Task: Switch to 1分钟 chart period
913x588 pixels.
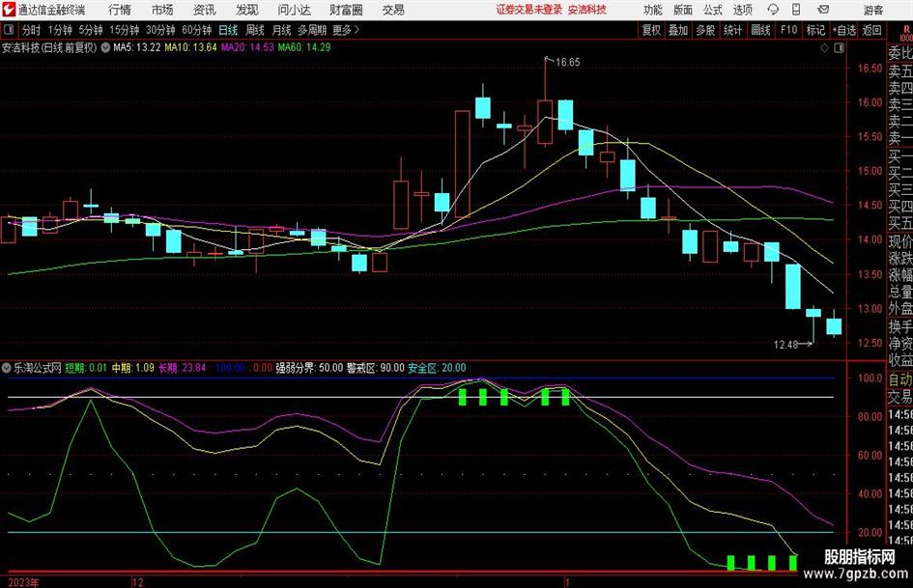Action: [x=60, y=30]
